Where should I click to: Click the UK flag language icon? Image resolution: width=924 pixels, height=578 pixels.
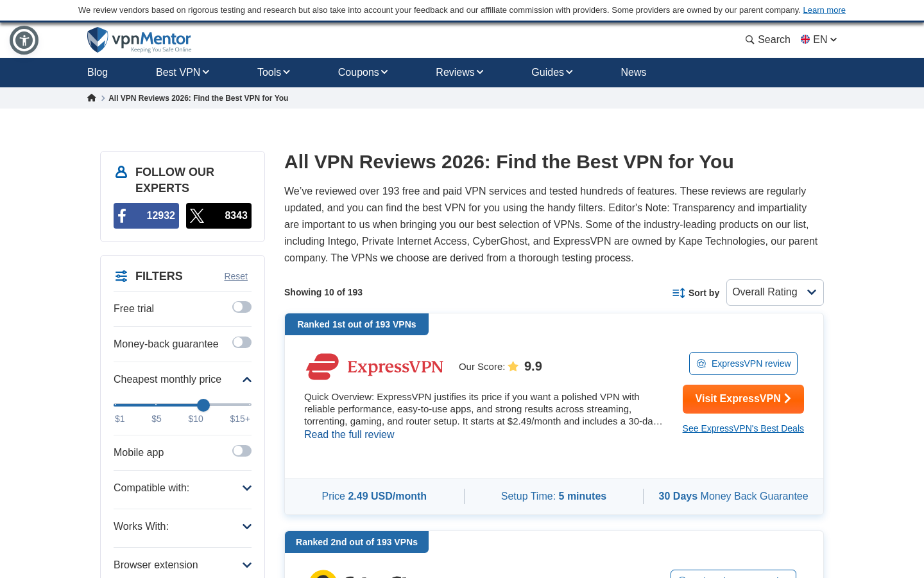(805, 39)
